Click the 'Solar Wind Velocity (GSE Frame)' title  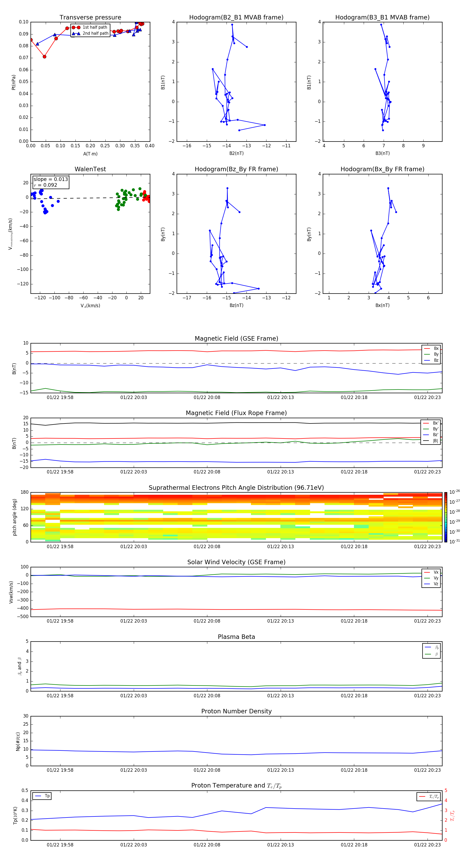click(x=236, y=562)
